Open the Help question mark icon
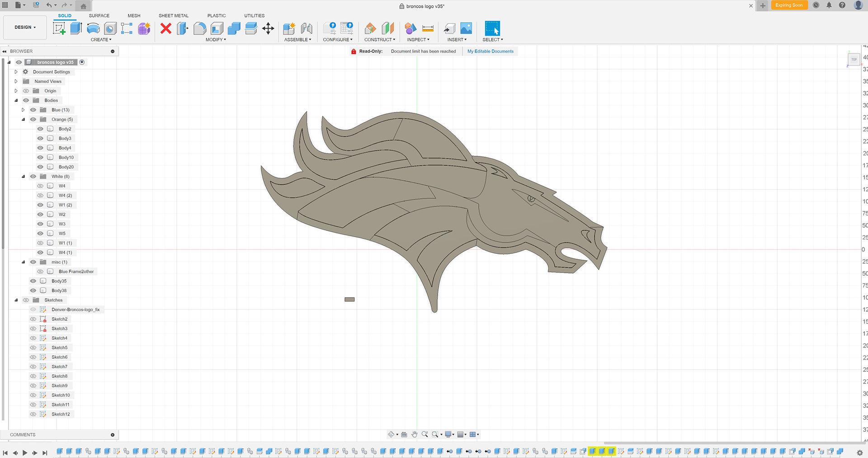The width and height of the screenshot is (868, 458). coord(842,5)
